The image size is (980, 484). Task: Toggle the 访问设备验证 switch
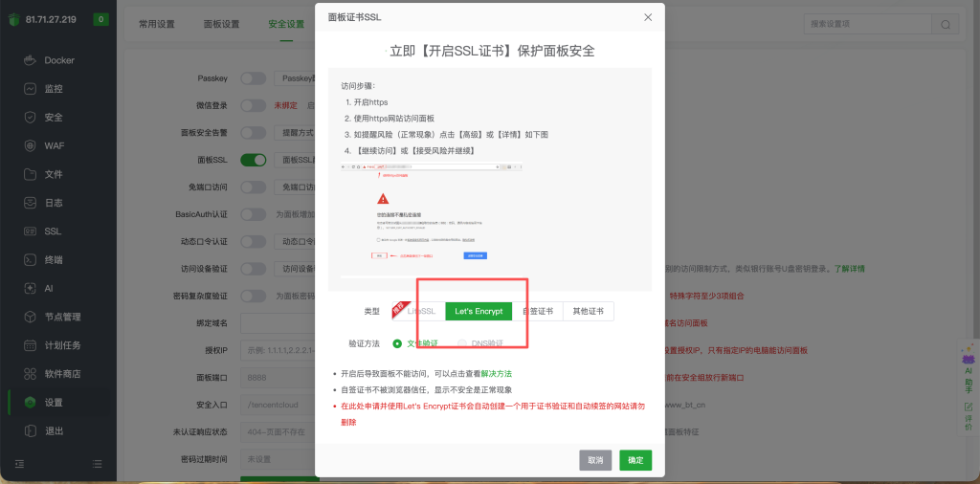coord(253,269)
